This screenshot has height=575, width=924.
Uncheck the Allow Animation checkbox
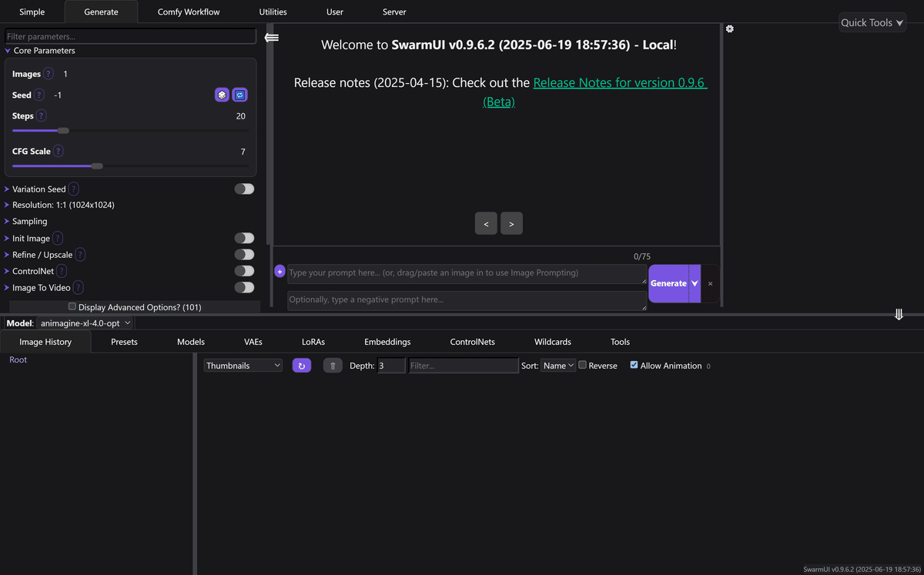click(x=634, y=365)
